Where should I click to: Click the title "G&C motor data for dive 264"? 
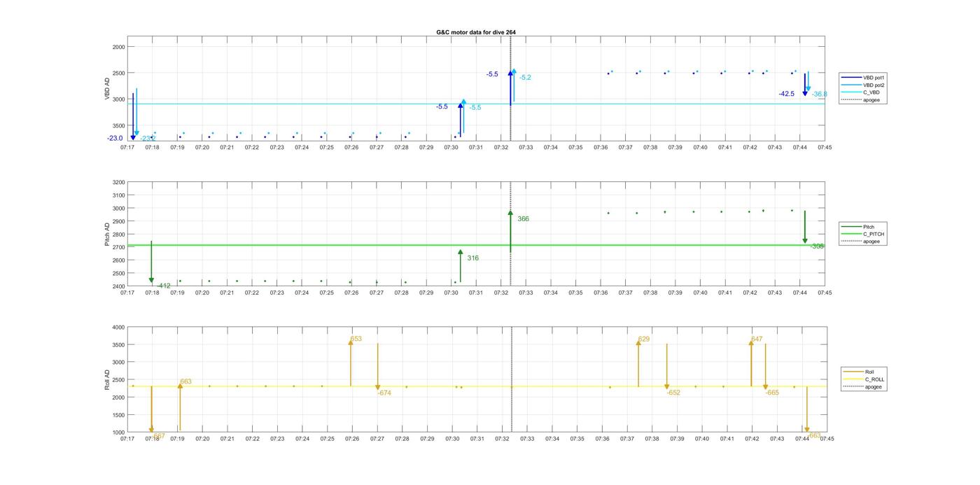(476, 32)
